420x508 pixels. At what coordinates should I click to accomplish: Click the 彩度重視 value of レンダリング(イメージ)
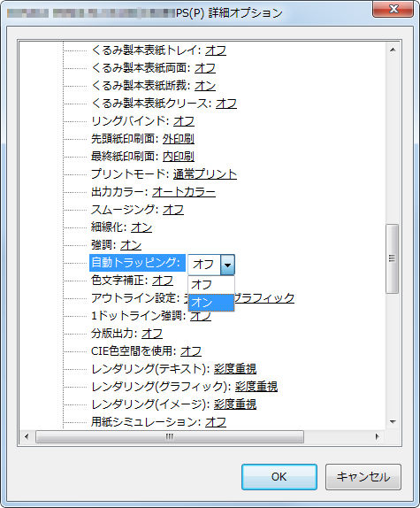tap(235, 404)
